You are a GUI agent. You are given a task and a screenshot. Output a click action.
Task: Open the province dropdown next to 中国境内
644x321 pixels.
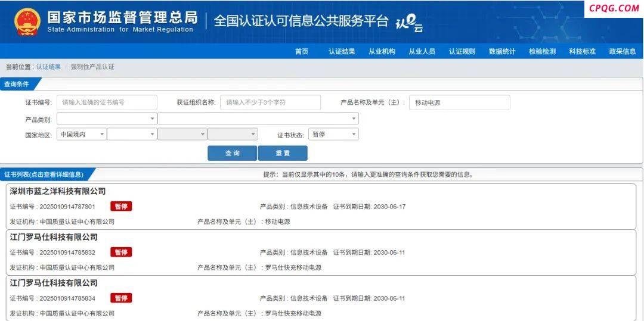132,134
